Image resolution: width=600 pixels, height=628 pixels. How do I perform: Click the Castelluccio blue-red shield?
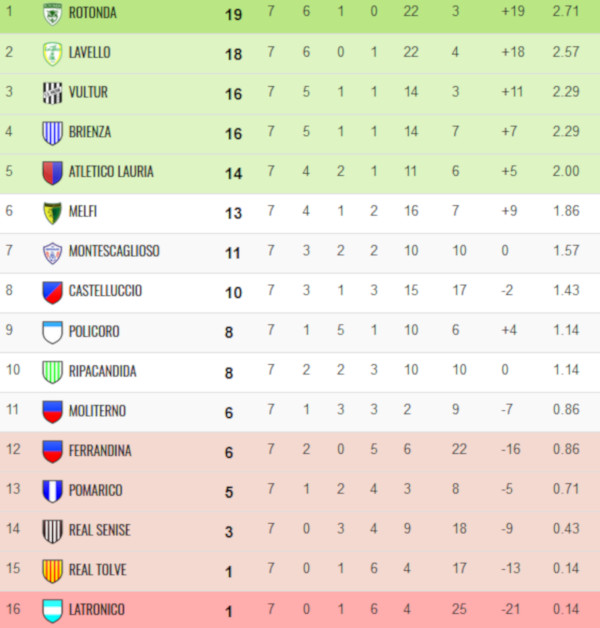(x=52, y=292)
